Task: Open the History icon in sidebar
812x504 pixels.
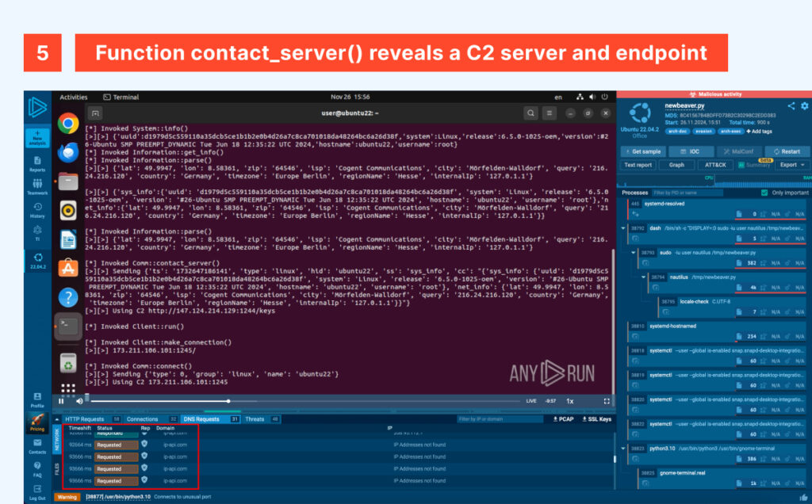Action: coord(36,209)
